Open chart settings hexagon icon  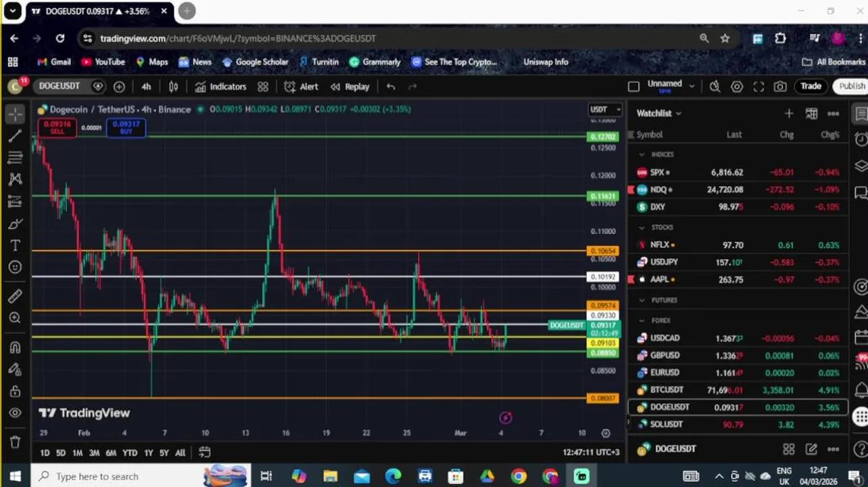(737, 87)
